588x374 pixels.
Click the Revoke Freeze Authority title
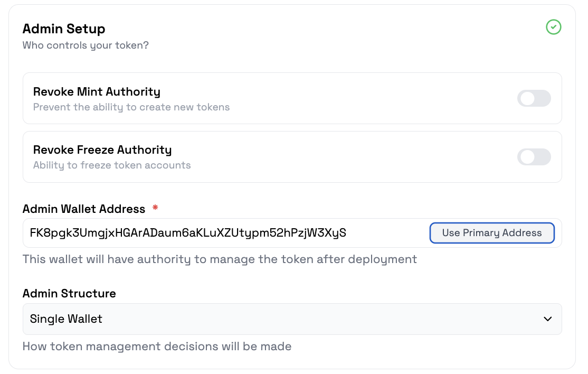[102, 149]
